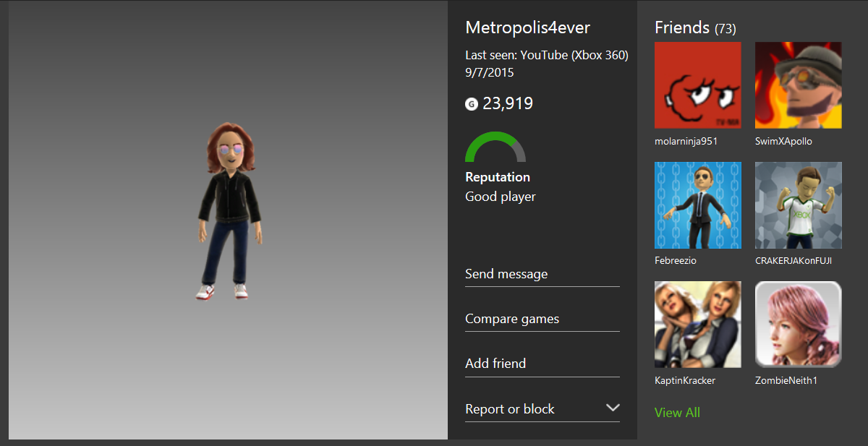Expand the Report or block chevron
Viewport: 868px width, 446px height.
[x=612, y=408]
